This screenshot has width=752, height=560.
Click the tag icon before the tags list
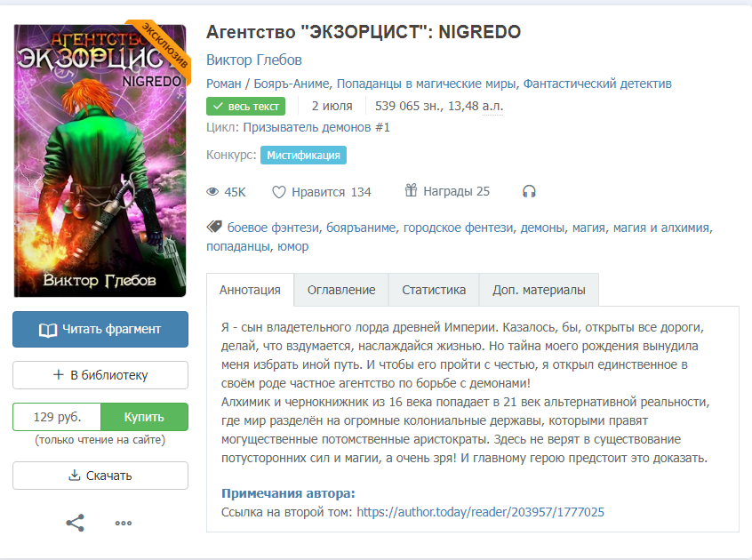(214, 227)
